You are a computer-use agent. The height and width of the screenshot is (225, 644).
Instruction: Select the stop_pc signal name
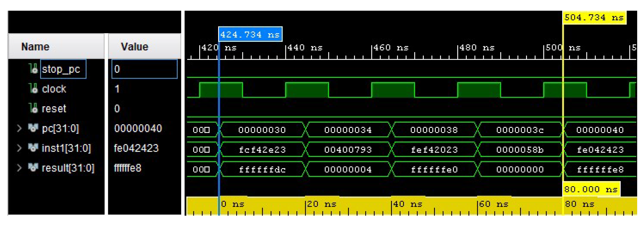click(x=61, y=69)
